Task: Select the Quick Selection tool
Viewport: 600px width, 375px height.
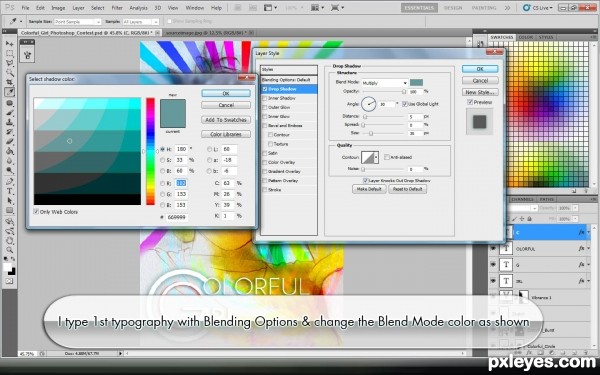Action: [9, 73]
